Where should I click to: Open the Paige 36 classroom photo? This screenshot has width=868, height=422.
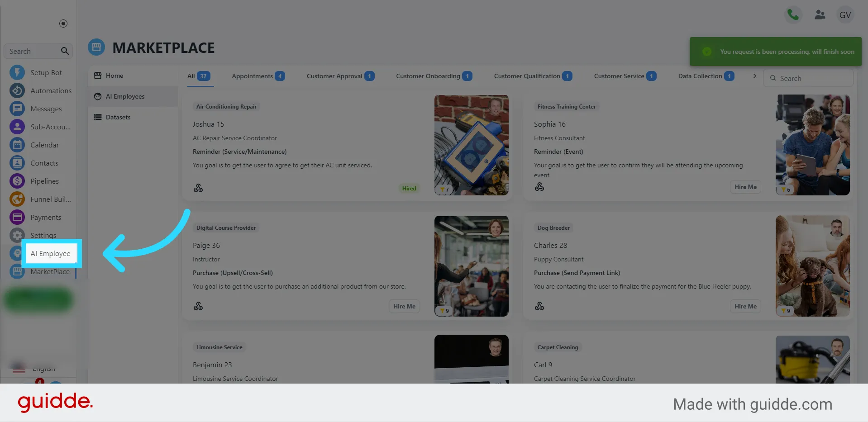point(471,266)
